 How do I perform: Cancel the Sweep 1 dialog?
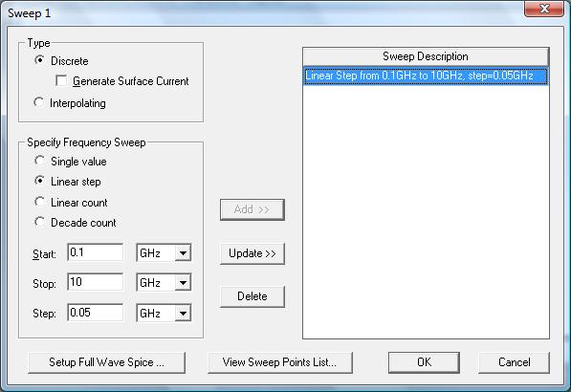514,362
